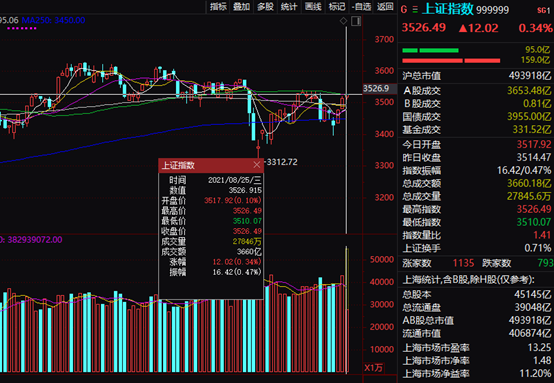The height and width of the screenshot is (383, 554).
Task: Click the 上海市场市盈率 value 13.25
Action: pos(539,348)
